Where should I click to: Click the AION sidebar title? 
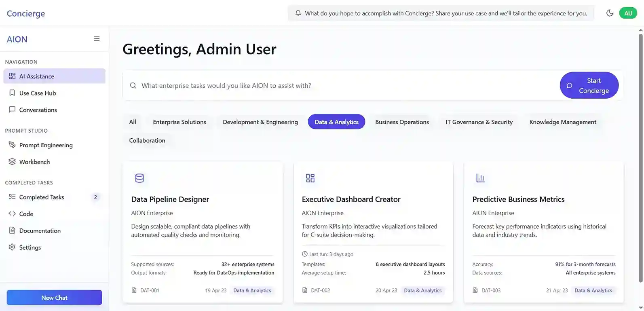(x=17, y=39)
